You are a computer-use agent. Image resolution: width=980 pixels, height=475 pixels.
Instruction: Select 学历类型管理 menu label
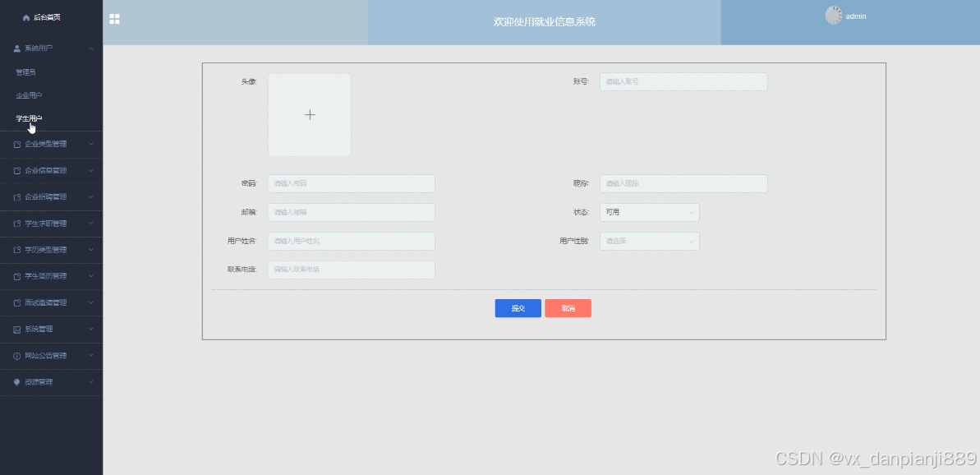(46, 250)
